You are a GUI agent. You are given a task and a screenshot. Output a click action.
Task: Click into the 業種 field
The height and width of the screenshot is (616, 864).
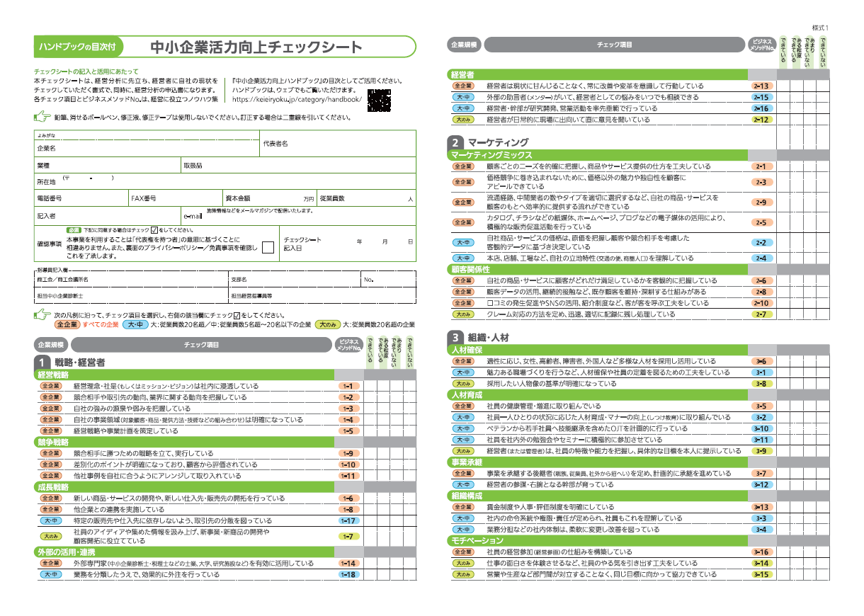point(107,165)
